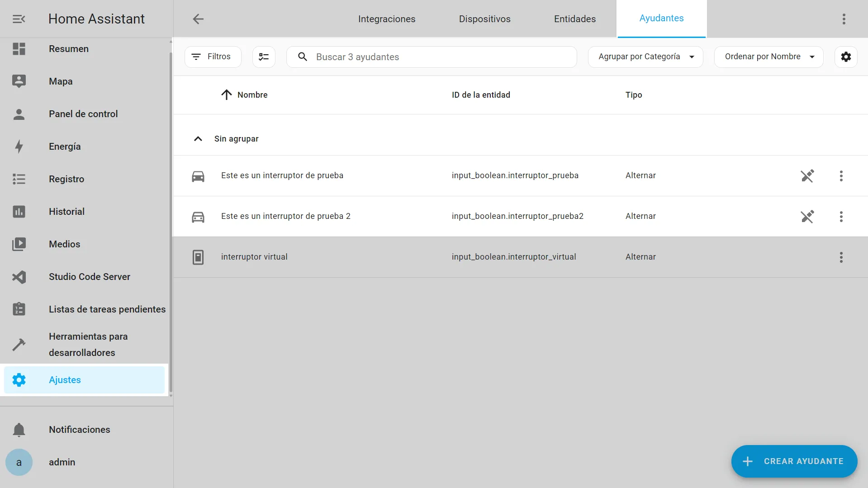This screenshot has height=488, width=868.
Task: Click the Ajustes gear icon in sidebar
Action: [x=19, y=380]
